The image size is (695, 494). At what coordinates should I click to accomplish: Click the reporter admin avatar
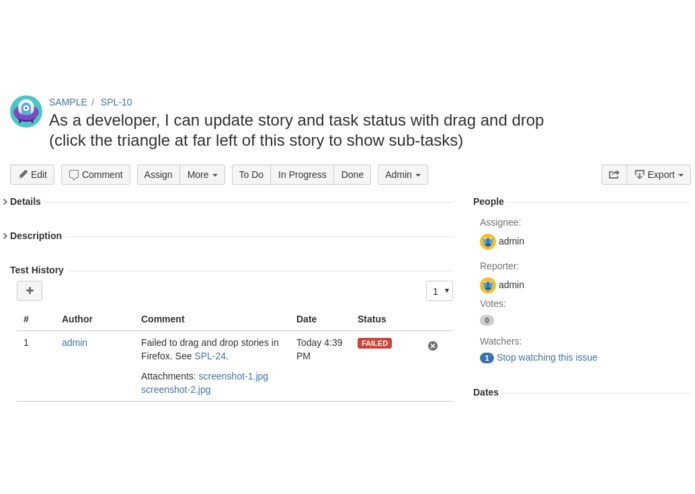click(488, 285)
